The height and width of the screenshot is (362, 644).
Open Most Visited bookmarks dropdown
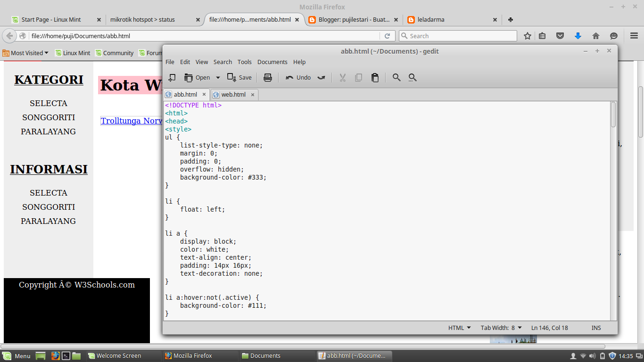tap(26, 53)
